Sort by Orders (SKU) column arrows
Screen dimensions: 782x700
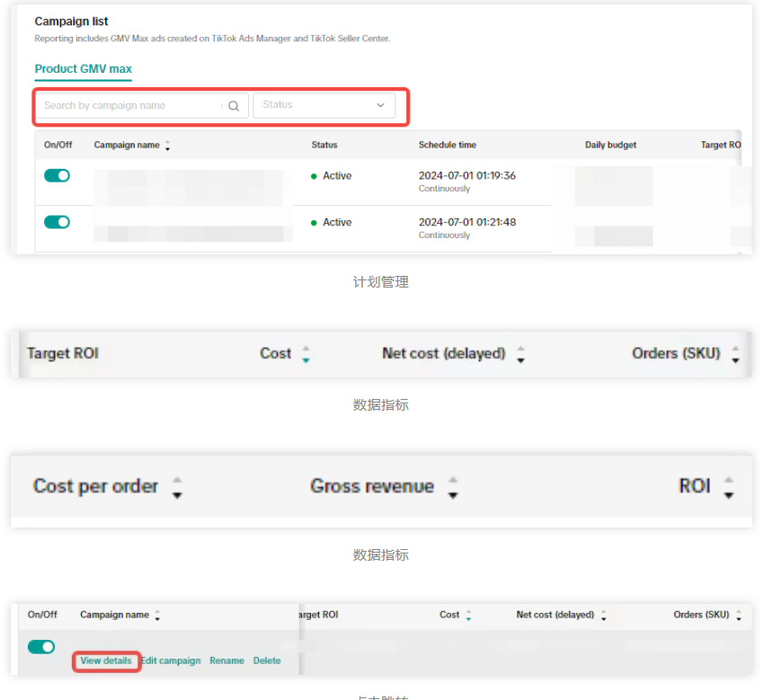(x=735, y=354)
